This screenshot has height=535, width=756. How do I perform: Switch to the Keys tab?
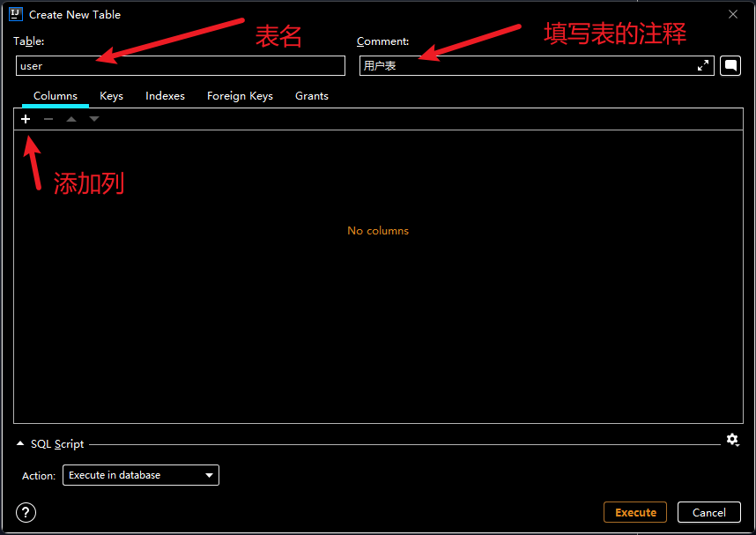click(111, 96)
